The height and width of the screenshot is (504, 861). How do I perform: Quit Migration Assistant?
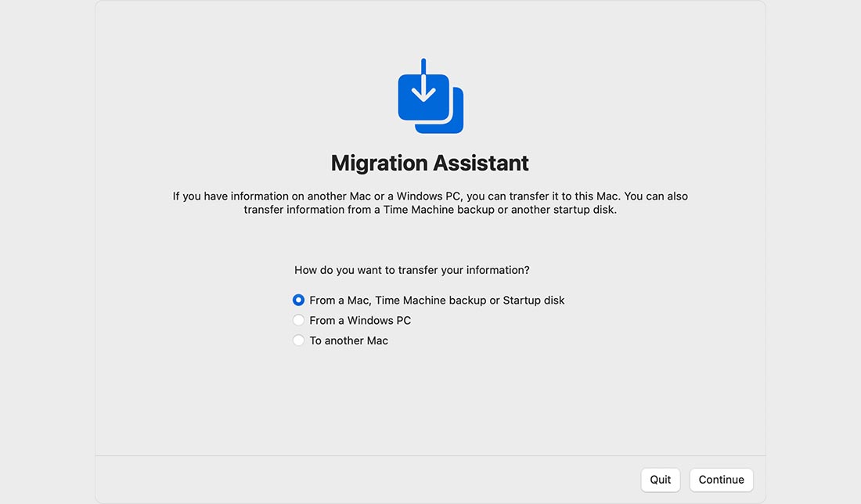(660, 480)
